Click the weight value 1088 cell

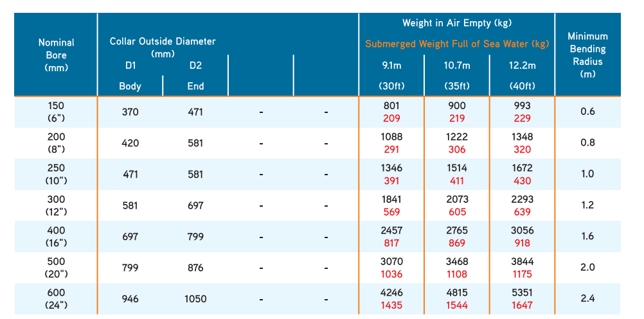[x=391, y=137]
